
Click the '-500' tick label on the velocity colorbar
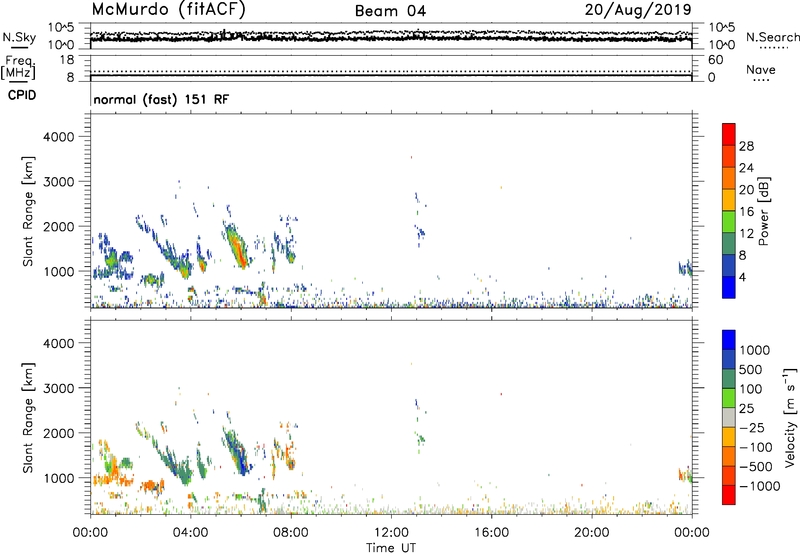(x=756, y=467)
